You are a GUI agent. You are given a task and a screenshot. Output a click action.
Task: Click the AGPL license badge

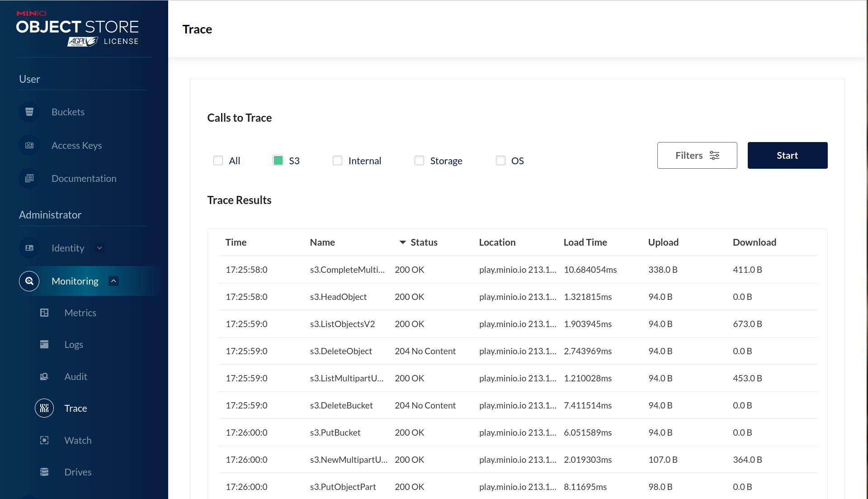pyautogui.click(x=83, y=42)
